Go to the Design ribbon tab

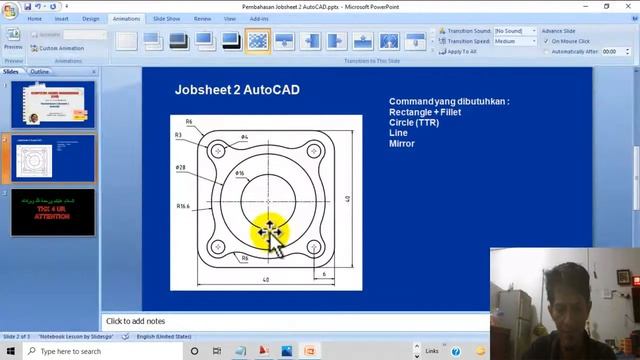tap(91, 19)
